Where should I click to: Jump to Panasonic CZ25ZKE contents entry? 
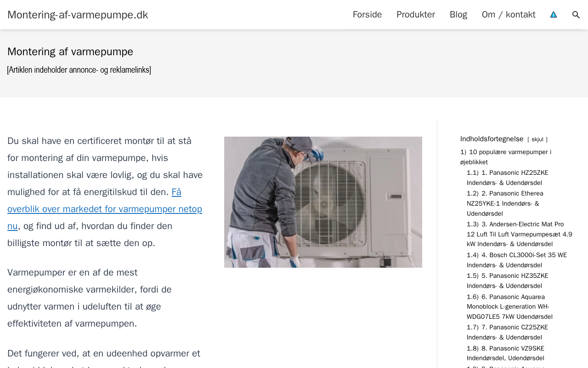(x=508, y=332)
